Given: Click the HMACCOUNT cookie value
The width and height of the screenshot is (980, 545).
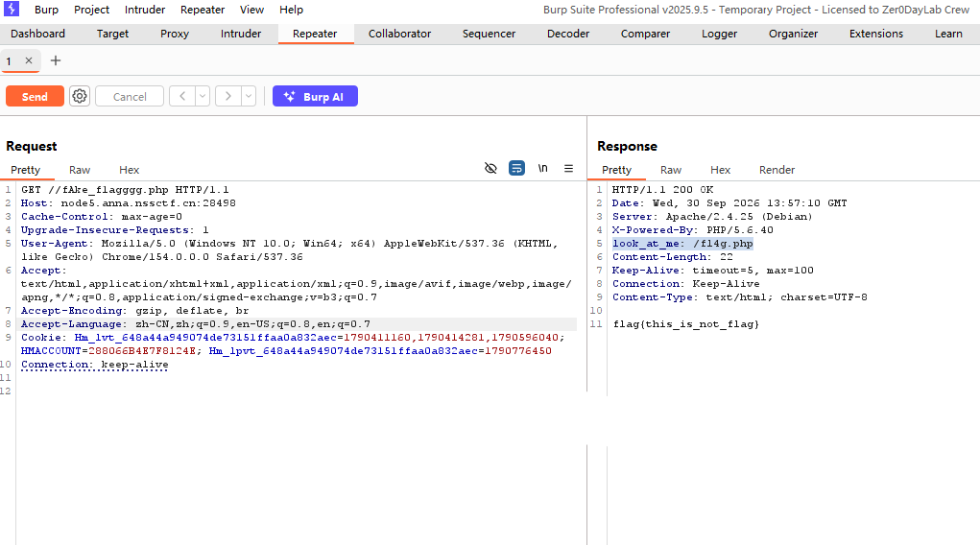Looking at the screenshot, I should pos(142,350).
